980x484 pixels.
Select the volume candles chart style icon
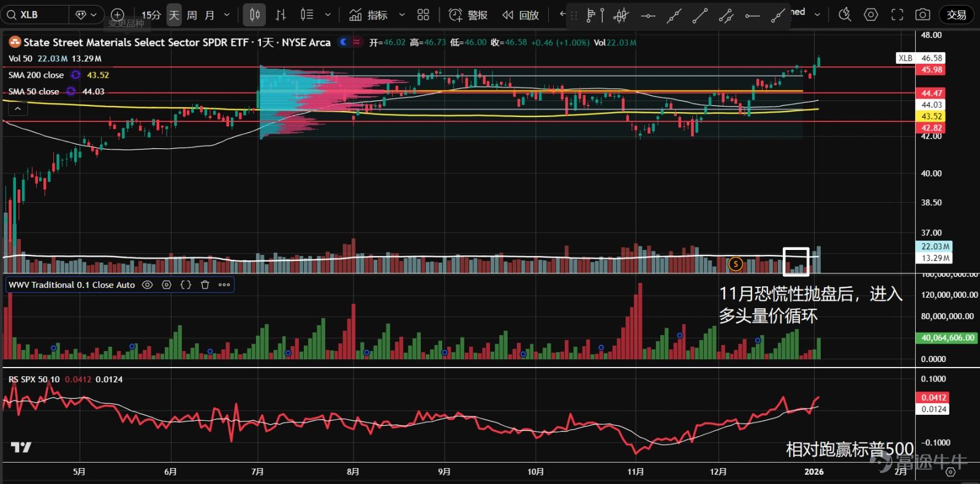[x=307, y=15]
